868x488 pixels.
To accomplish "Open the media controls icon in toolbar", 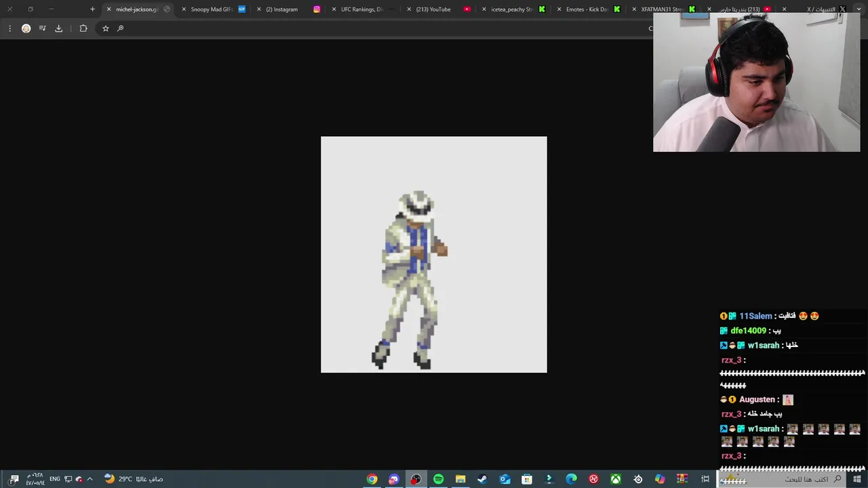I will pyautogui.click(x=42, y=28).
